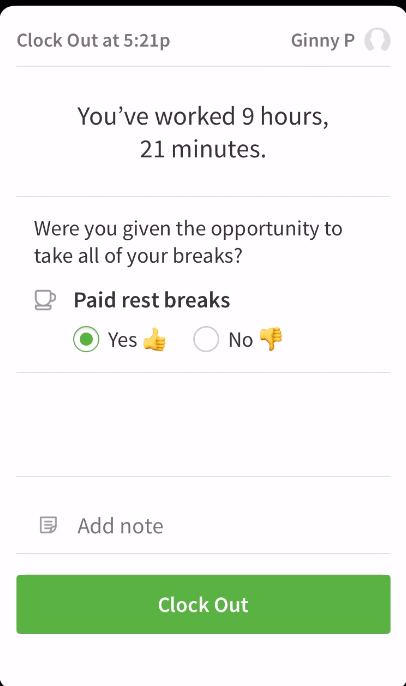Click the note paper icon
The height and width of the screenshot is (686, 406).
pyautogui.click(x=48, y=525)
